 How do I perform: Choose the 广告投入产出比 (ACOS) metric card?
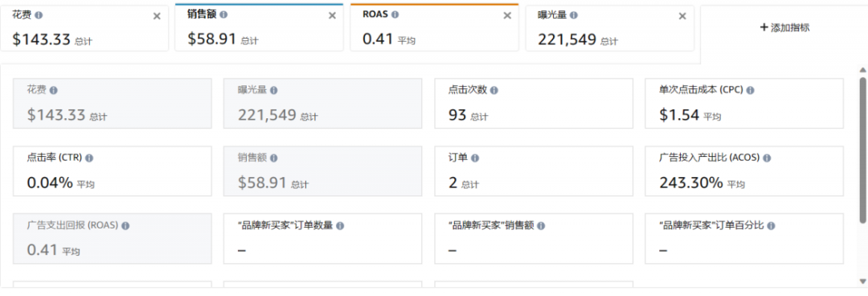coord(744,171)
